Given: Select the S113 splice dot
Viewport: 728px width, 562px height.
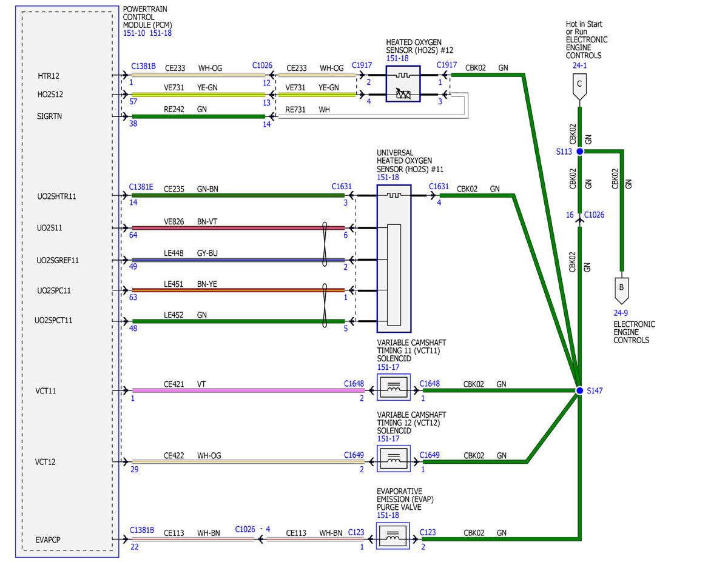Looking at the screenshot, I should 579,151.
